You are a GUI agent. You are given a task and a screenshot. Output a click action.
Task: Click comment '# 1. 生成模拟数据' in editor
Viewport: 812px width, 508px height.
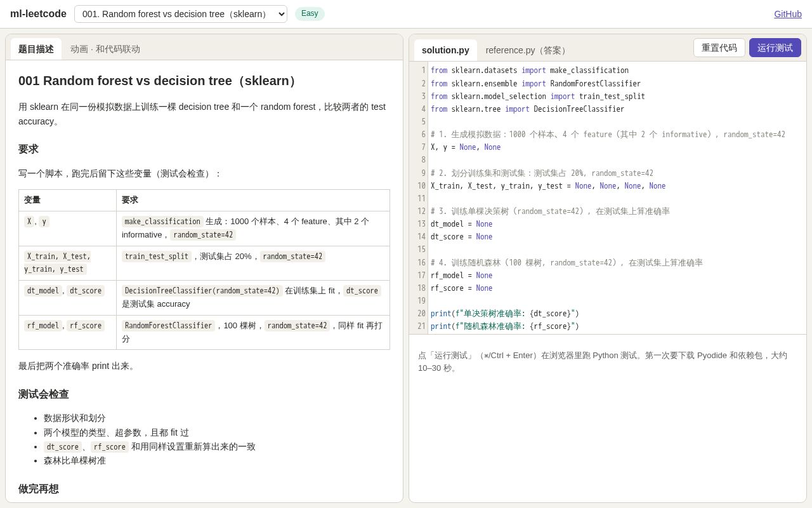coord(608,135)
